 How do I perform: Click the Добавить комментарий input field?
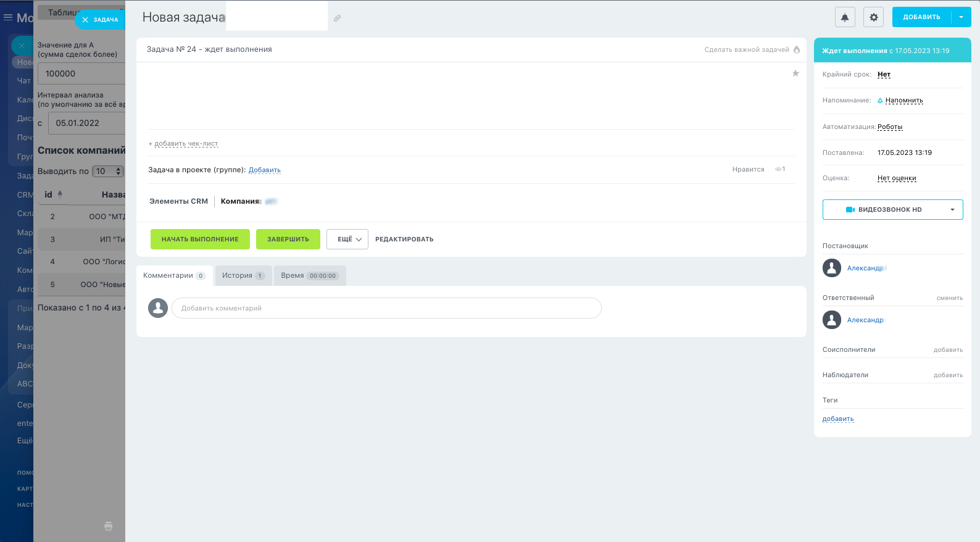click(x=386, y=308)
